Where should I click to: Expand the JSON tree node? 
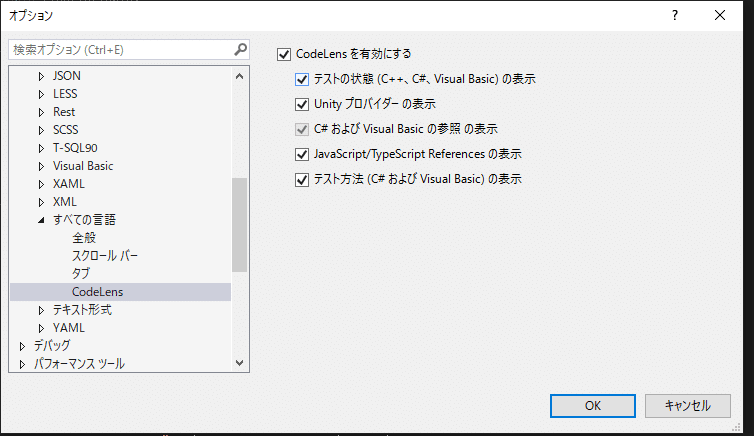[x=41, y=76]
